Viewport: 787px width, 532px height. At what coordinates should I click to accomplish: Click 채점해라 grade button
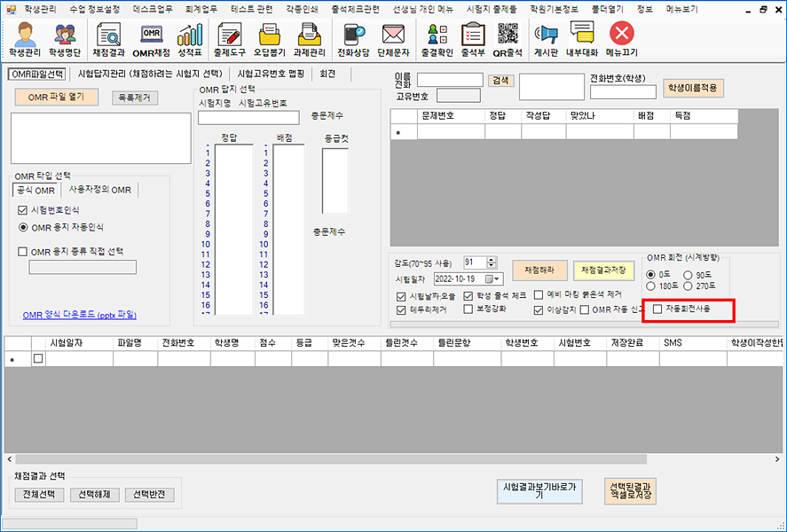tap(539, 270)
